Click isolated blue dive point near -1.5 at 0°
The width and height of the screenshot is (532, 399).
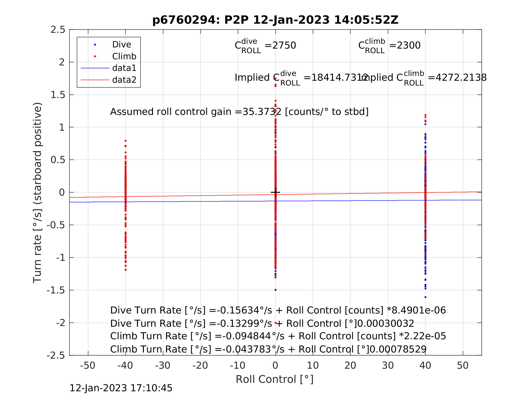click(275, 290)
